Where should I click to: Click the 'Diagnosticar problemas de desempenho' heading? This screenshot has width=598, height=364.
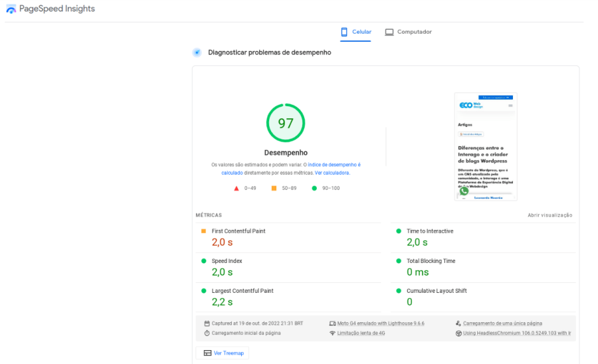pos(269,52)
